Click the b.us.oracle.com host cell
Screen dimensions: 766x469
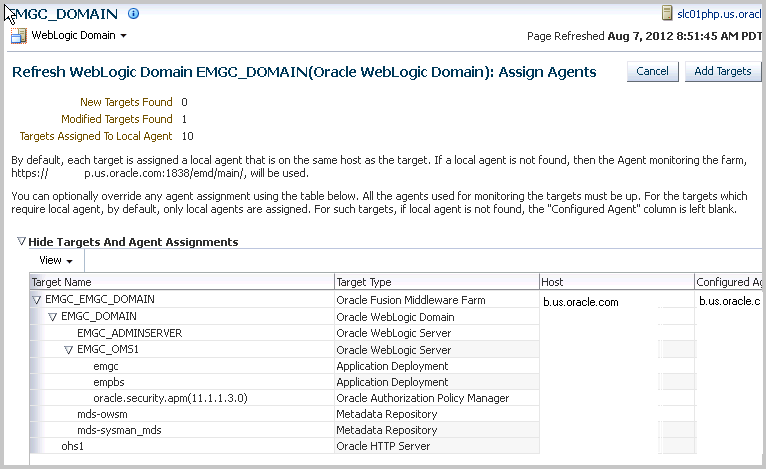[581, 302]
